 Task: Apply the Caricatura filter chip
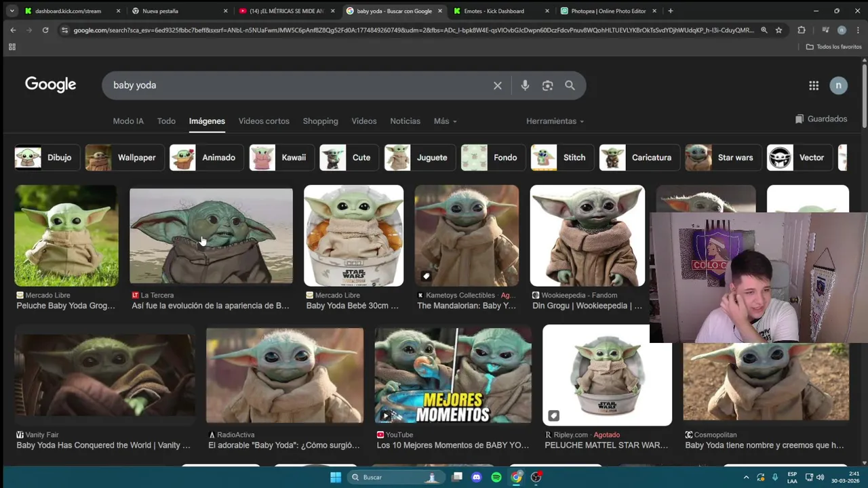click(x=638, y=157)
